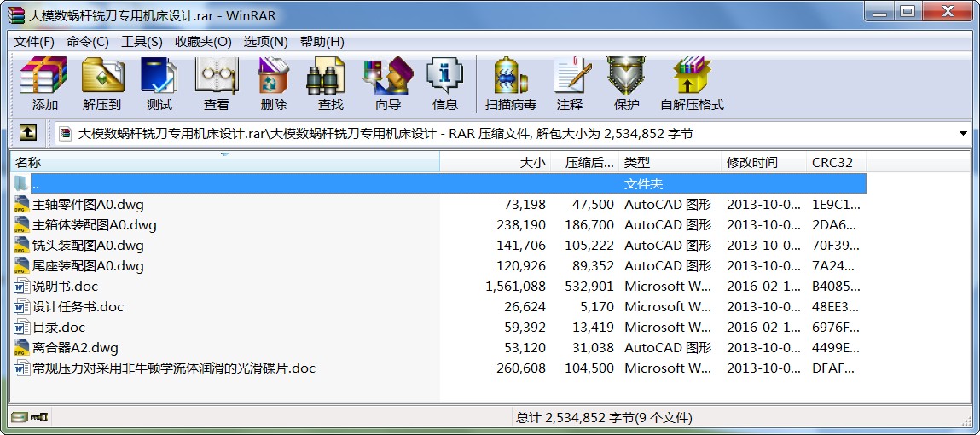Open the 文件(F) menu
This screenshot has width=980, height=435.
click(34, 42)
